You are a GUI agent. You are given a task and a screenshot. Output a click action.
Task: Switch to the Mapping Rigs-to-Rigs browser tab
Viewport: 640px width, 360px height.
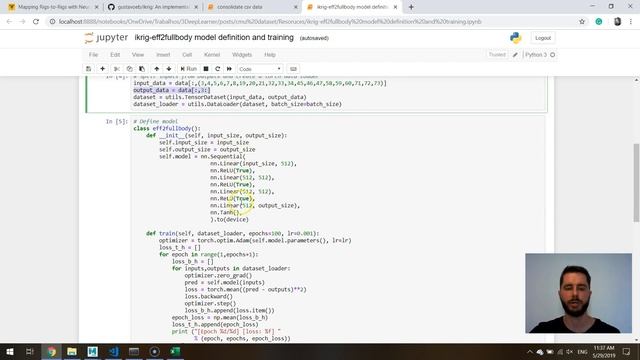tap(53, 7)
